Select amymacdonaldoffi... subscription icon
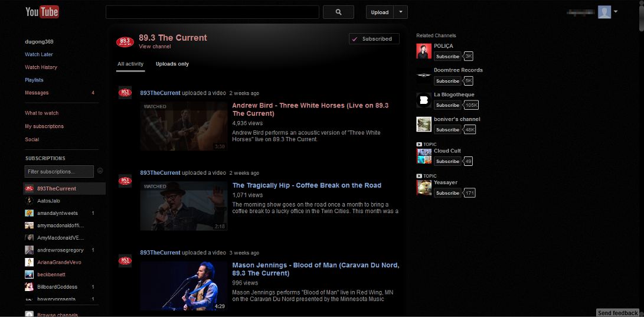This screenshot has width=644, height=317. (x=29, y=226)
